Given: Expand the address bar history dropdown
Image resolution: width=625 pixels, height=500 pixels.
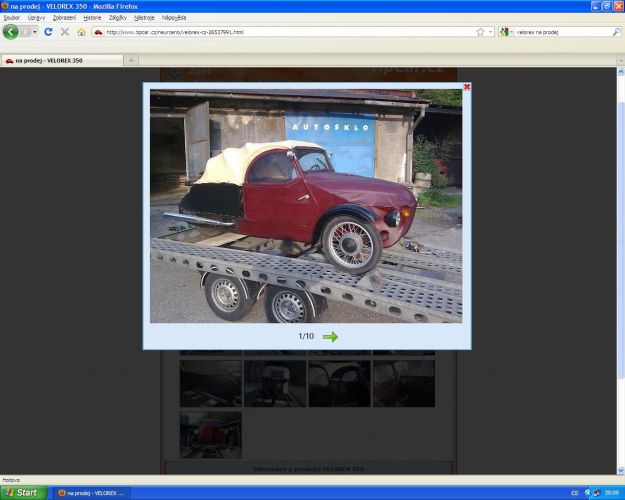Looking at the screenshot, I should [490, 32].
